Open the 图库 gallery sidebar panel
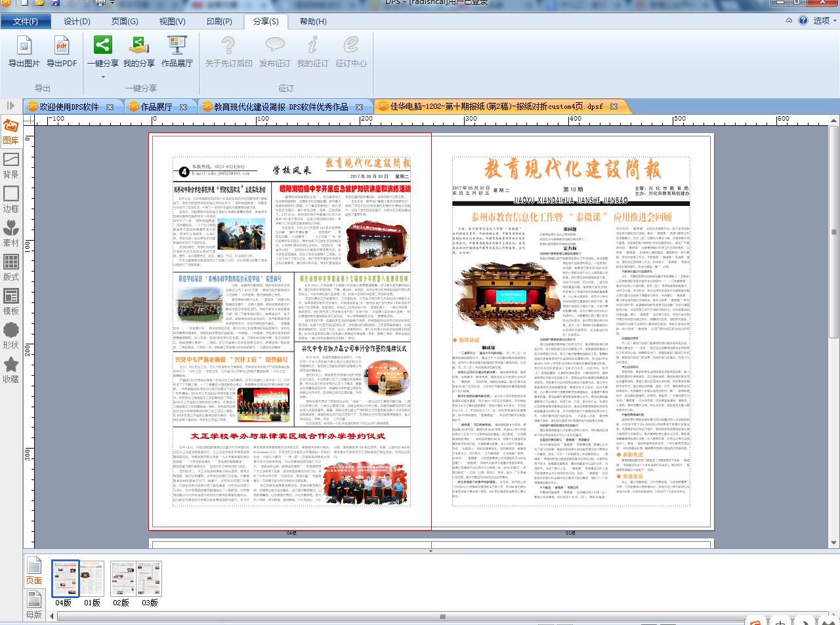840x625 pixels. pyautogui.click(x=11, y=131)
